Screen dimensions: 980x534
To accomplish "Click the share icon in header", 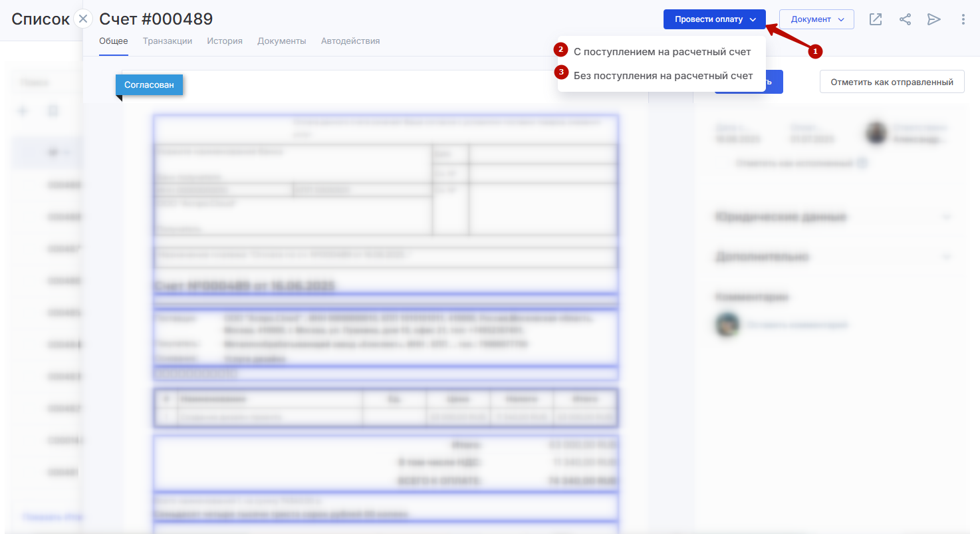I will (x=905, y=19).
